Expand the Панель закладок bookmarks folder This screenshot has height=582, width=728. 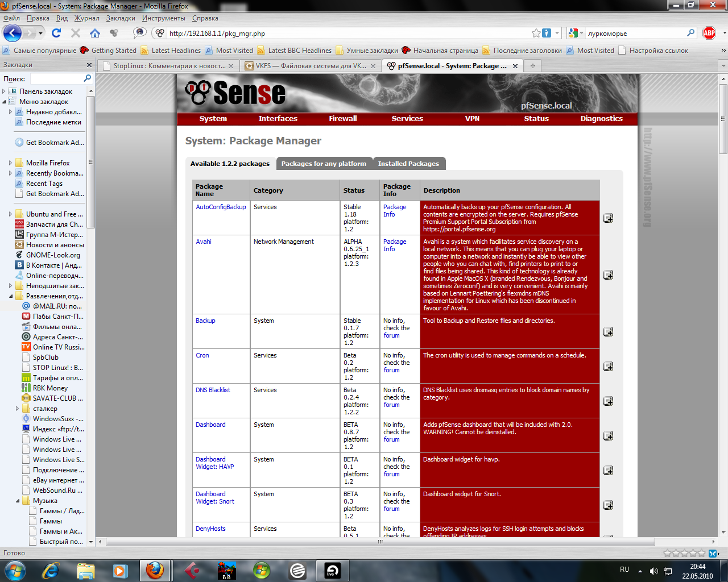coord(4,92)
